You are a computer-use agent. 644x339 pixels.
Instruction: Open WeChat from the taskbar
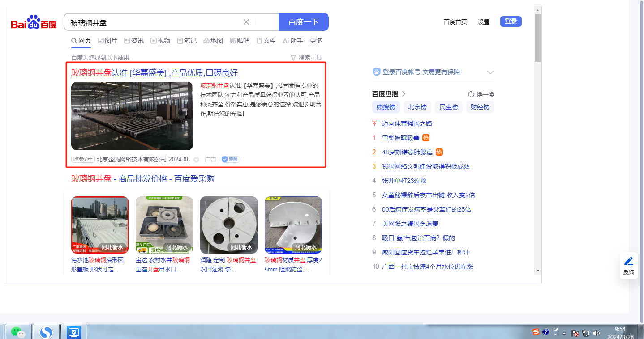[18, 332]
